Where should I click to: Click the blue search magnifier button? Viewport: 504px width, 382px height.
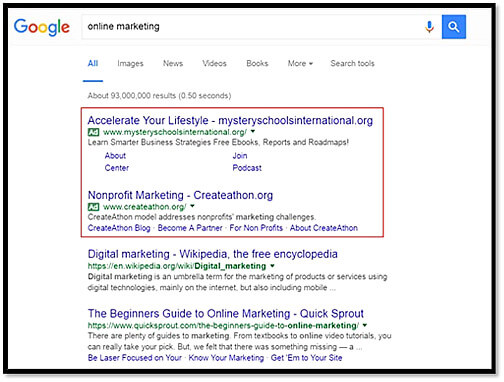click(454, 27)
